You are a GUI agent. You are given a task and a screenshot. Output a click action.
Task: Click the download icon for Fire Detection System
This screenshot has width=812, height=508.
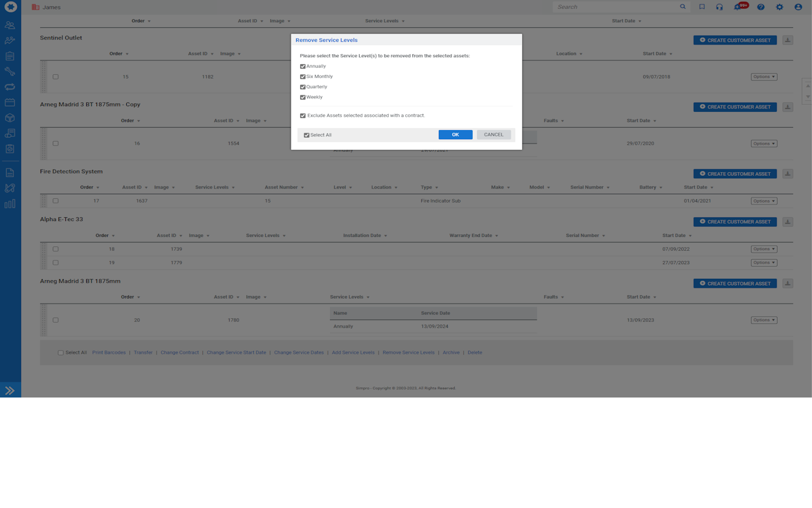(788, 173)
